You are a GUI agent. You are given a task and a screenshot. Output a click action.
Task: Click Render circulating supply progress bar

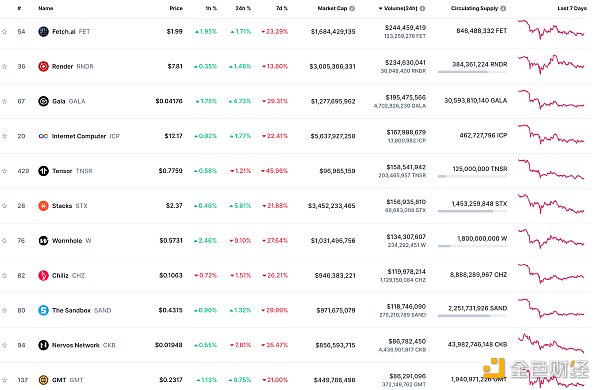coord(472,72)
